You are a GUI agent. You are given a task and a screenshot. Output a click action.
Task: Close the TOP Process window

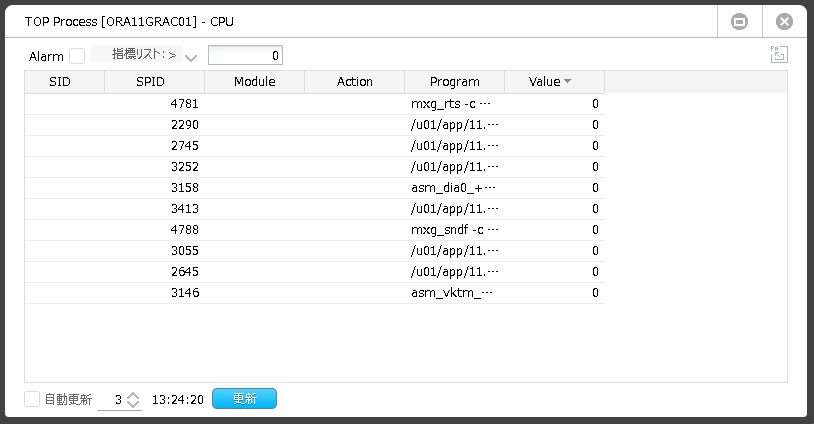(784, 21)
